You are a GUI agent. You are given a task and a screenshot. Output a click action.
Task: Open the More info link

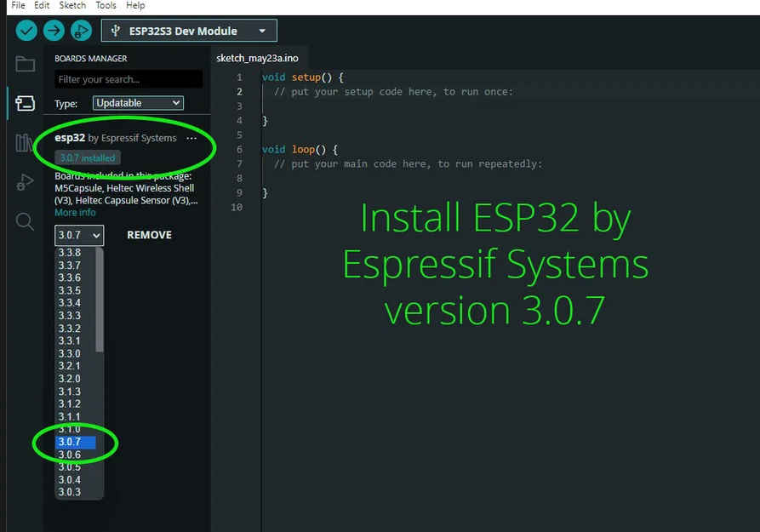pyautogui.click(x=75, y=213)
